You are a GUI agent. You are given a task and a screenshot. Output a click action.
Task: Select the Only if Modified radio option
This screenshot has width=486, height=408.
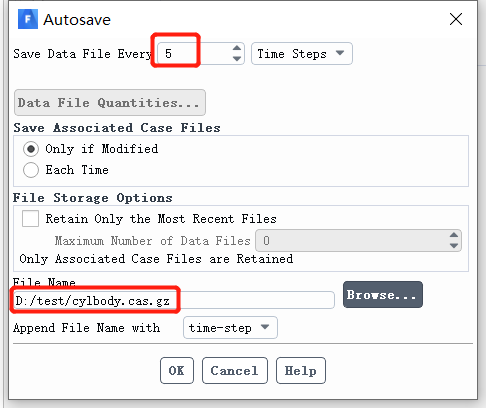(x=31, y=149)
